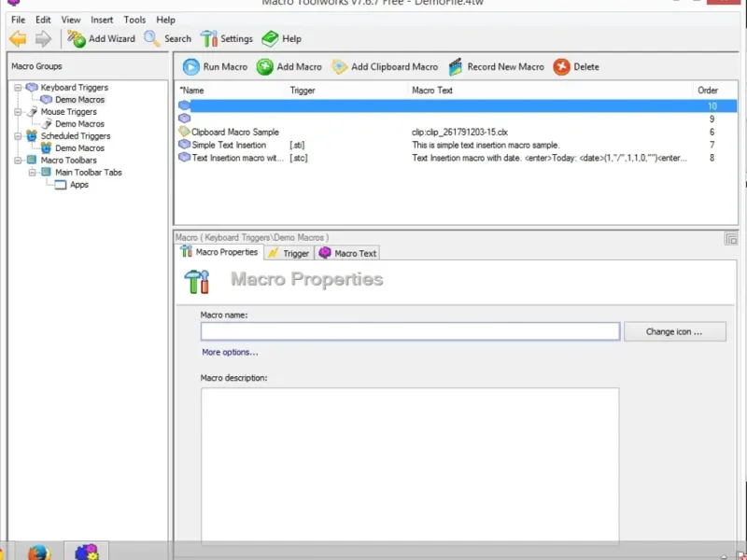747x560 pixels.
Task: Select Demo Macros under Mouse Triggers
Action: 79,124
